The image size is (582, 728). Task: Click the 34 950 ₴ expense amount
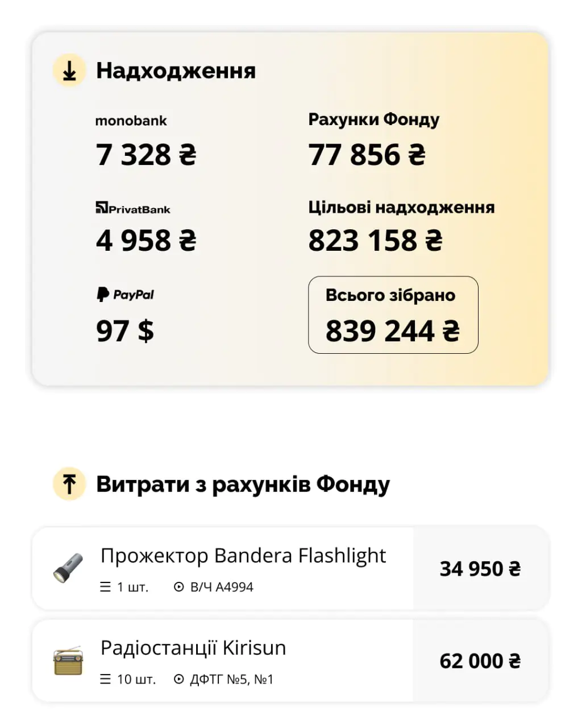[x=480, y=569]
